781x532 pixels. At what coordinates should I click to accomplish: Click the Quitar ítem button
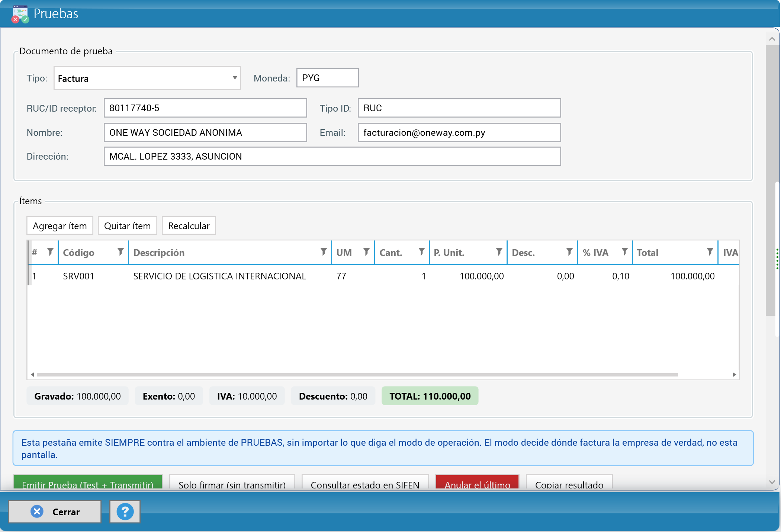[128, 226]
